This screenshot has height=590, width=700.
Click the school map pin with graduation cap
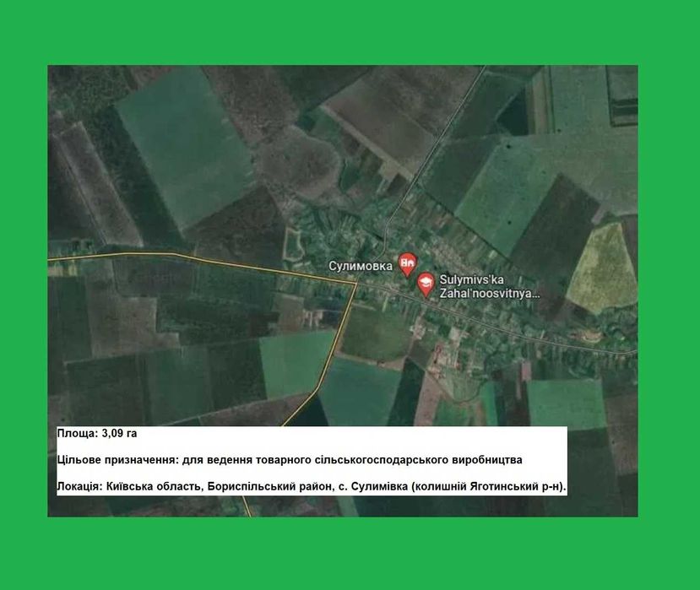[426, 284]
